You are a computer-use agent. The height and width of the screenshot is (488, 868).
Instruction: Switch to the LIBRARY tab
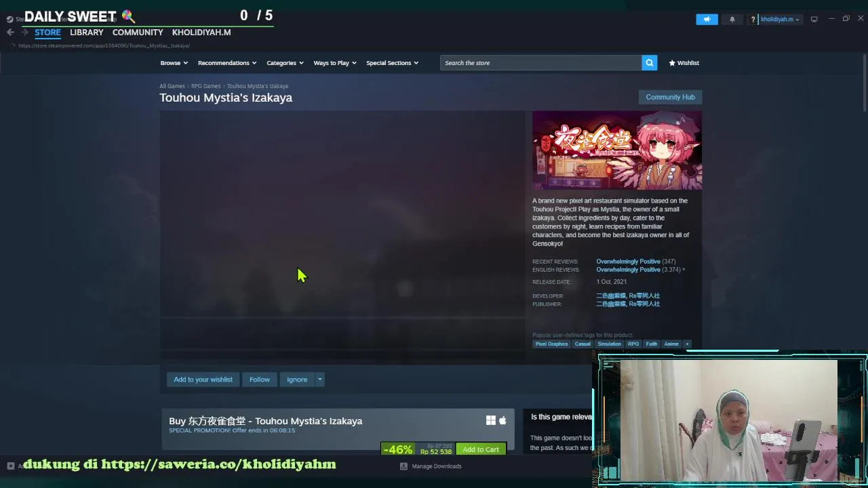[x=87, y=32]
